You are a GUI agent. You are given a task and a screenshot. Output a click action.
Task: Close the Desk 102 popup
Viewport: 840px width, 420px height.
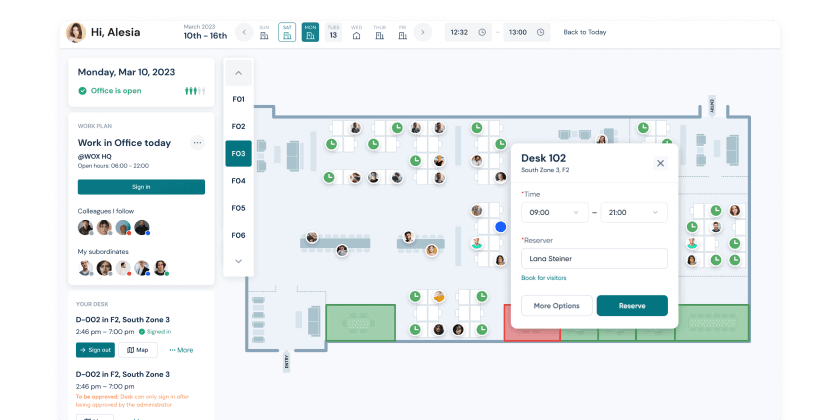660,163
